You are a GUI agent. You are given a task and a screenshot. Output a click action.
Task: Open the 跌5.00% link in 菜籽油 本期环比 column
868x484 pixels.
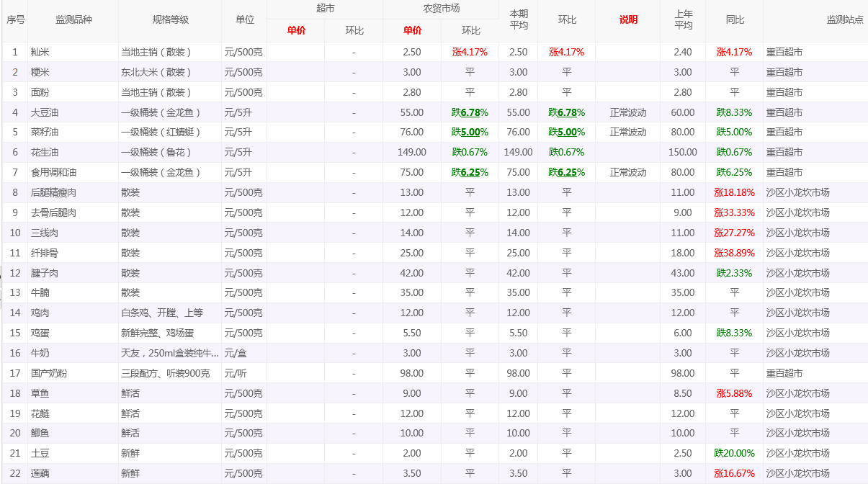coord(567,133)
